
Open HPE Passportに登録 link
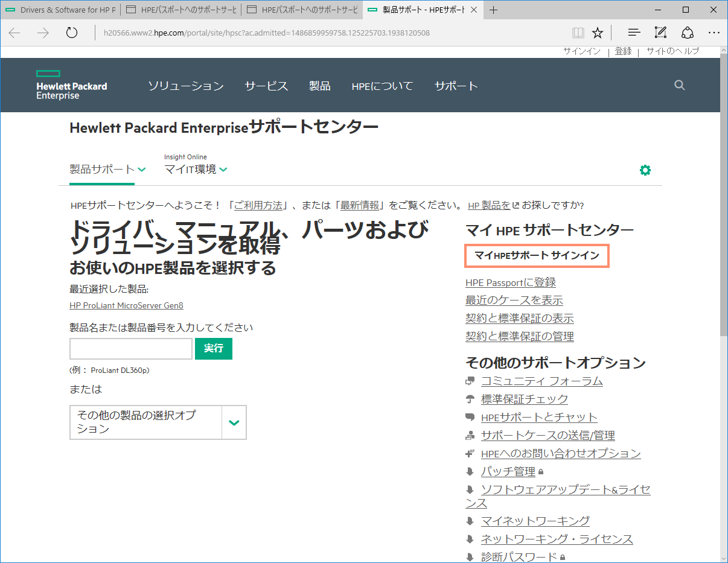tap(511, 282)
